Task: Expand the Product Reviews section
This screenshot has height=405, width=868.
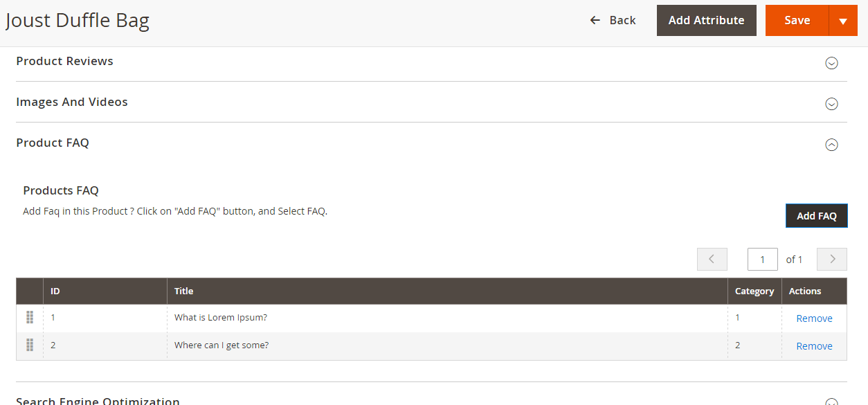Action: [x=831, y=63]
